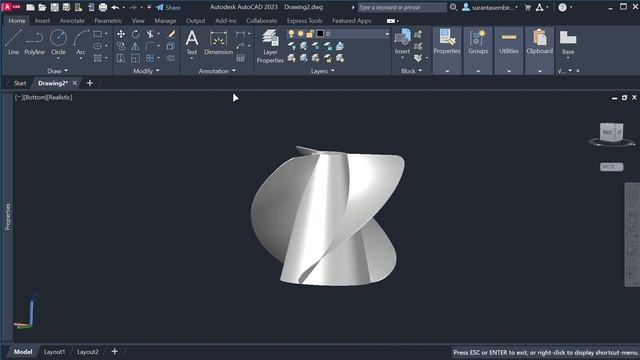Activate the Fillet tool

(x=150, y=46)
